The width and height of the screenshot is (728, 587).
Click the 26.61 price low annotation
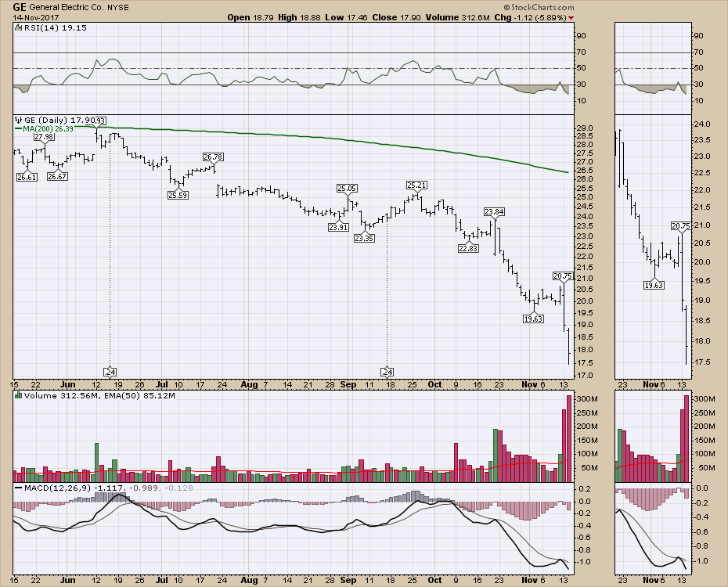coord(27,177)
